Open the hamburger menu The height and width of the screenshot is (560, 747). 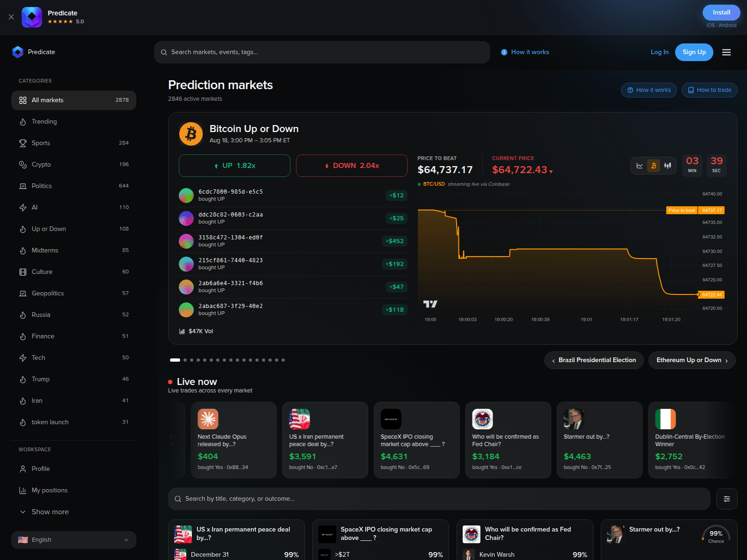coord(726,52)
